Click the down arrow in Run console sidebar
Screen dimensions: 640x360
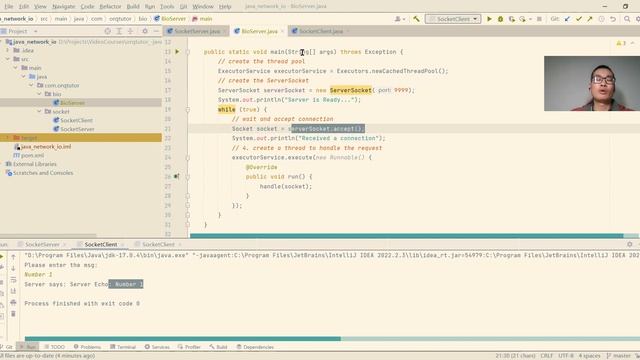pos(13,268)
